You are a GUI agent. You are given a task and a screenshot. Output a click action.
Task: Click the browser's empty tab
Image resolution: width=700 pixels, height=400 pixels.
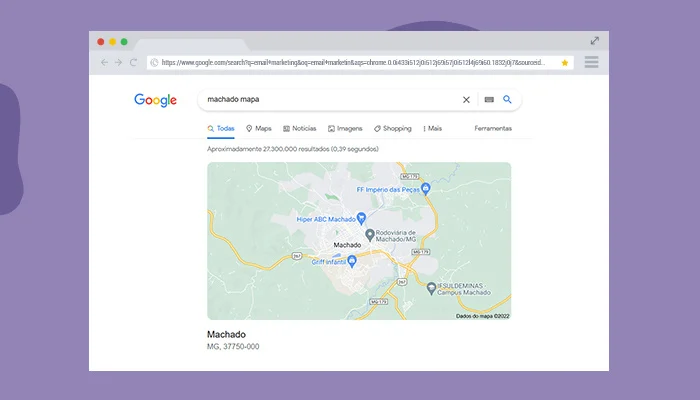point(192,45)
